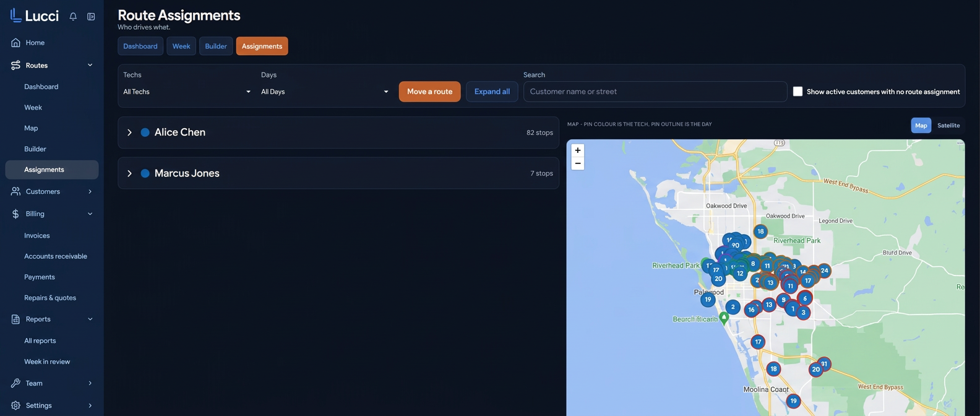Open the notifications bell
Image resolution: width=980 pixels, height=416 pixels.
coord(73,17)
